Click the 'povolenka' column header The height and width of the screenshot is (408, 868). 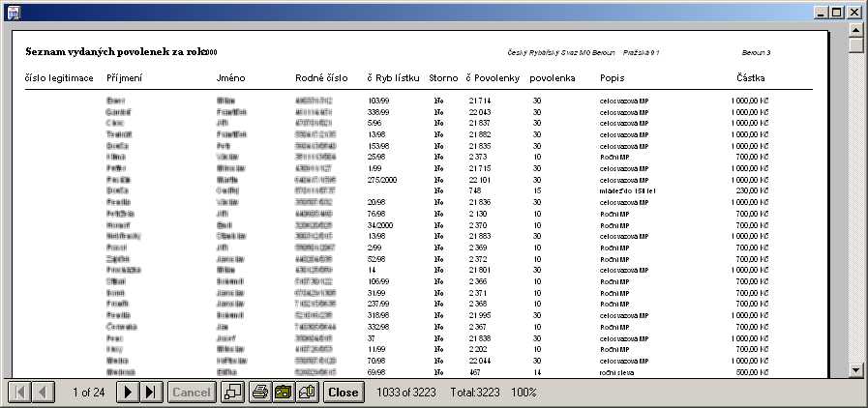point(553,78)
